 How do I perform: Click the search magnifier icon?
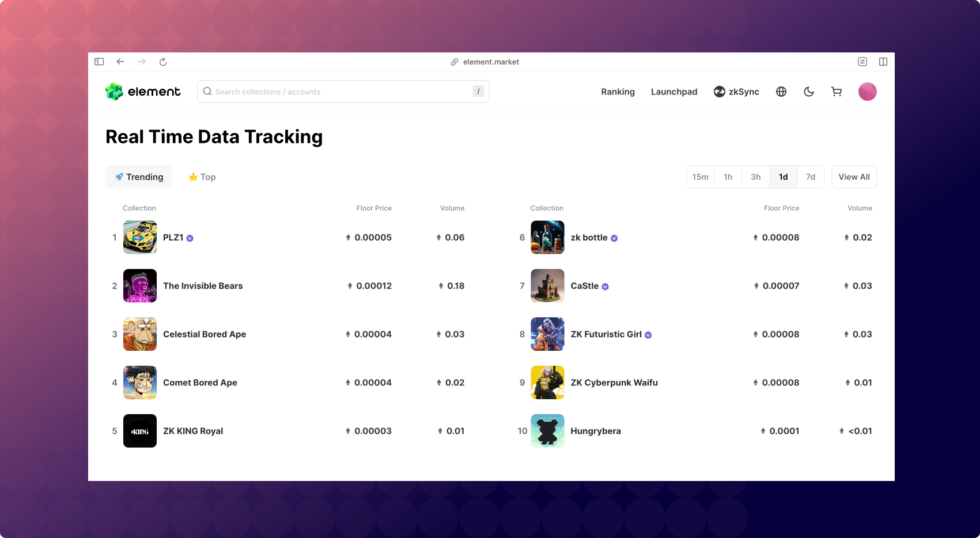point(207,92)
